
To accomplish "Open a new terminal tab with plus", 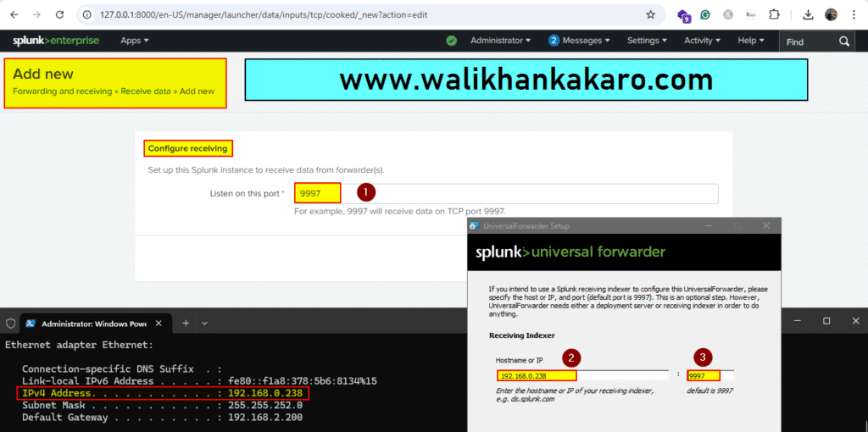I will [186, 323].
